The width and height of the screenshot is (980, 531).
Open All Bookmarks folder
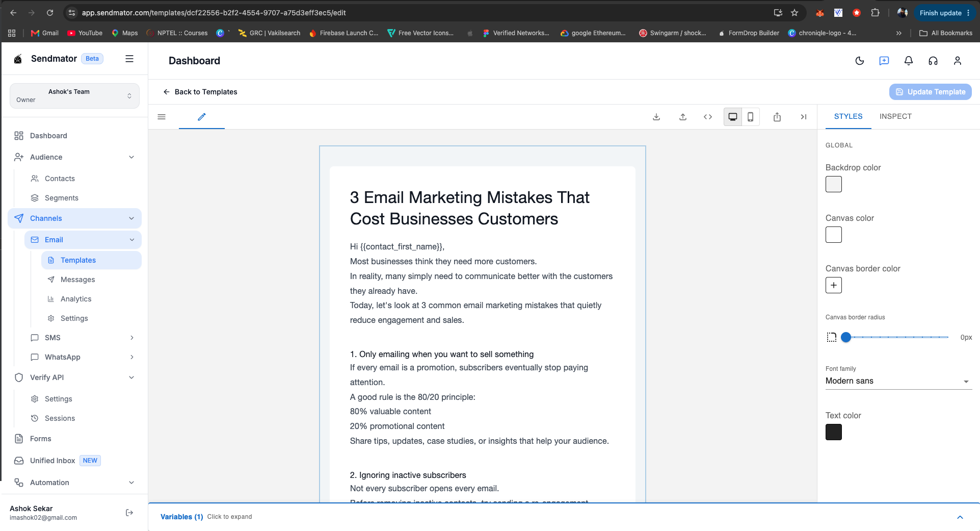(x=946, y=33)
